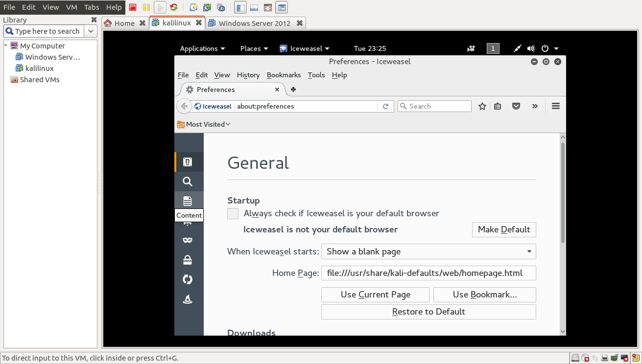Open the General preferences pane icon
Image resolution: width=642 pixels, height=364 pixels.
188,162
